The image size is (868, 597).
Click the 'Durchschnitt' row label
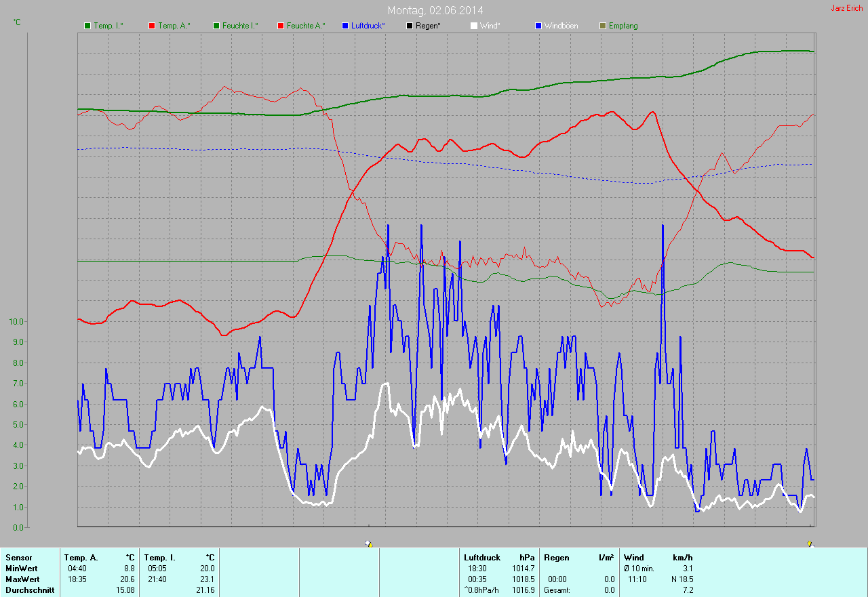tap(30, 590)
